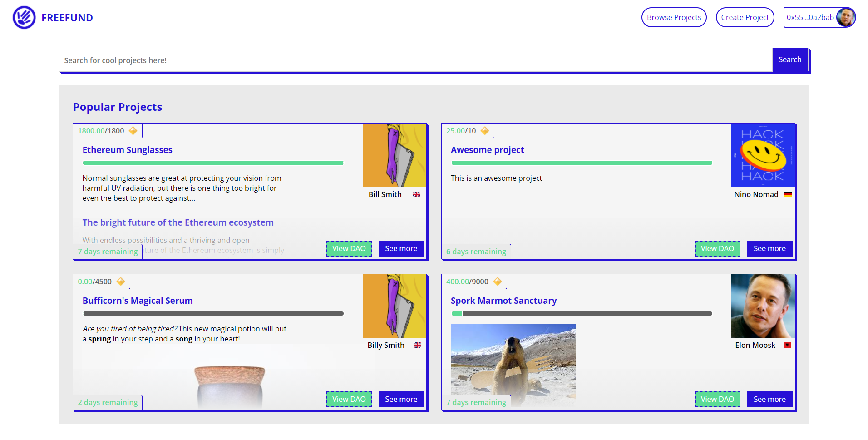Open the Awesome project title
This screenshot has width=868, height=440.
click(x=487, y=150)
